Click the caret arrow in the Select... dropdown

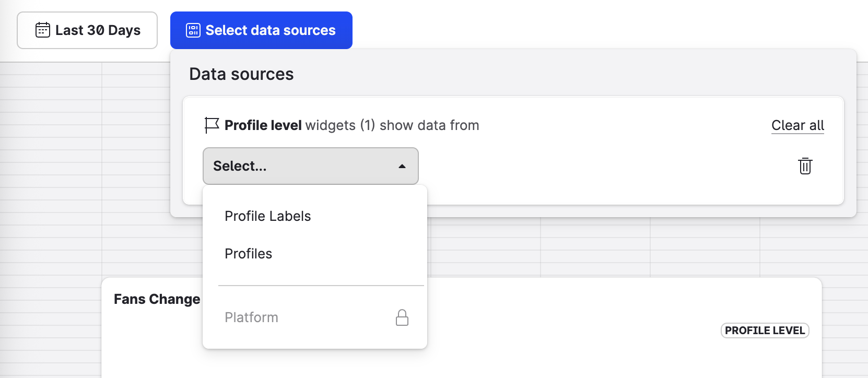[x=402, y=166]
